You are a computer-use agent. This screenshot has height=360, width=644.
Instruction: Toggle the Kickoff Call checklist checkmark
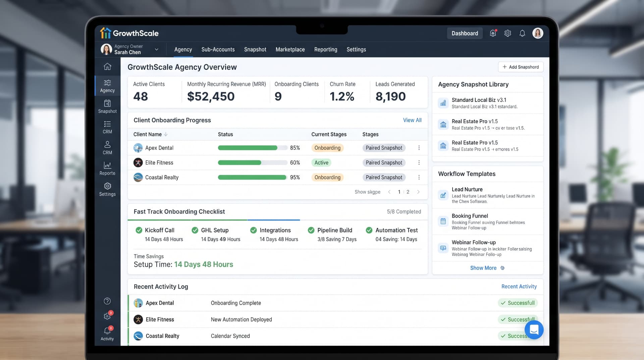139,230
